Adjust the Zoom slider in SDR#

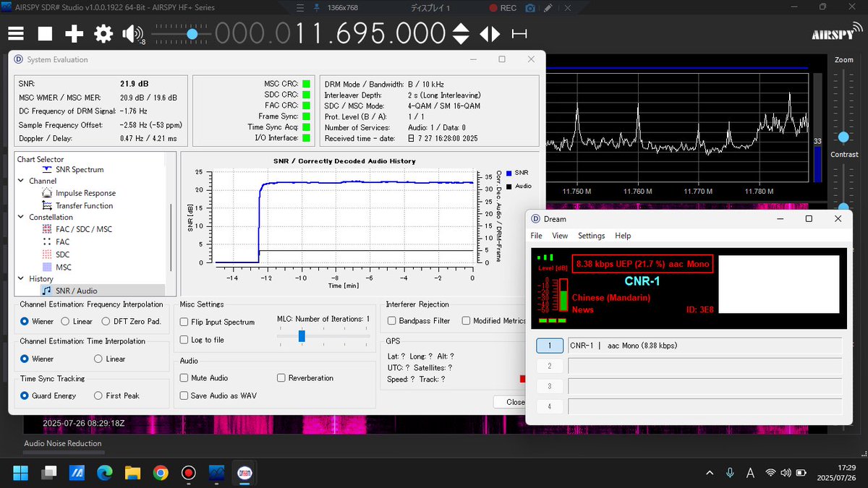[843, 137]
